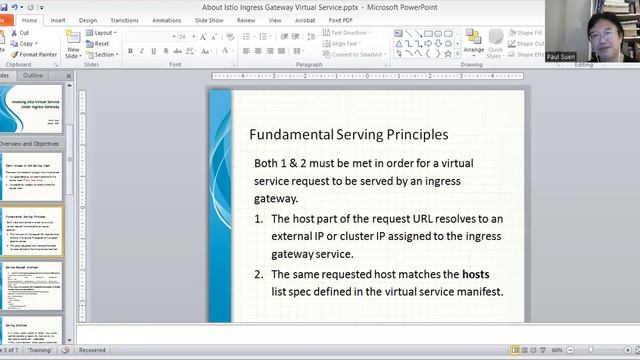Click the Shape Fill button
The width and height of the screenshot is (640, 360).
[x=525, y=33]
